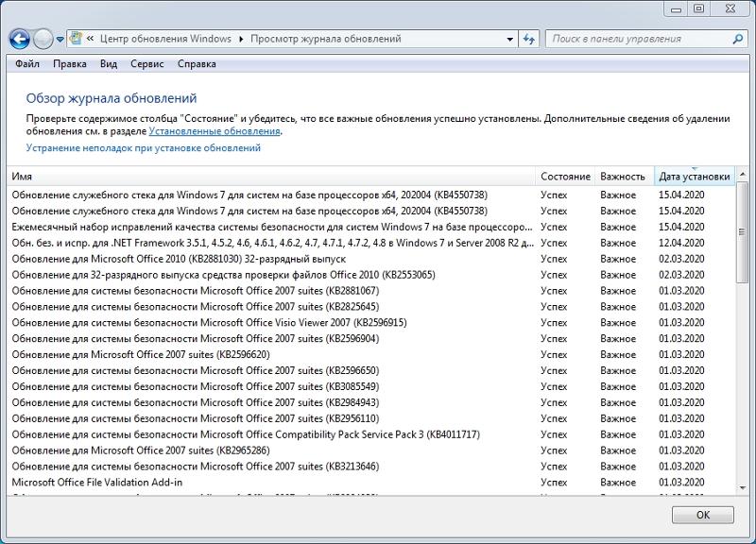This screenshot has width=756, height=544.
Task: Select 'Ежемесячный набор исправлений качества' row
Action: (370, 227)
